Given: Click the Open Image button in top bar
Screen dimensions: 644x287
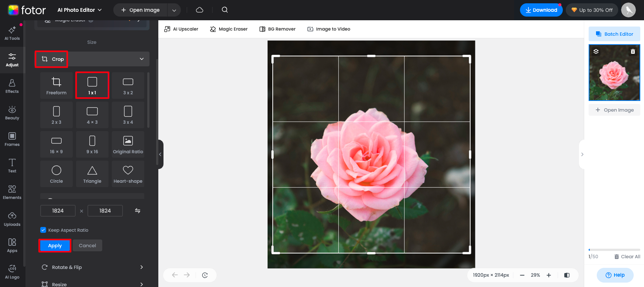Looking at the screenshot, I should click(x=141, y=10).
